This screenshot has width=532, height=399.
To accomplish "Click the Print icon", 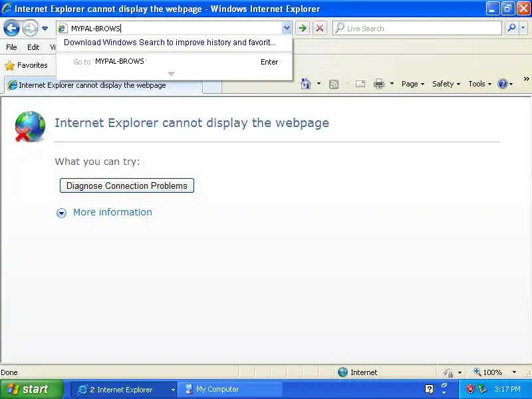I will coord(379,84).
